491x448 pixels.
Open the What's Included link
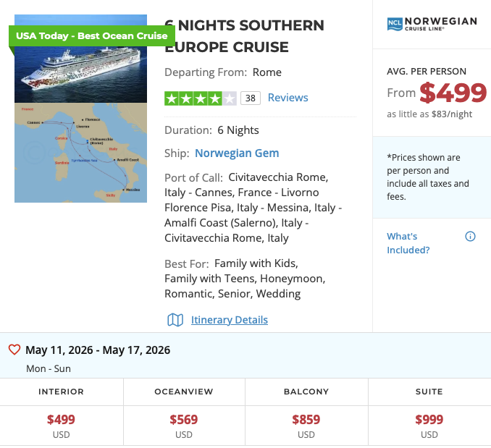(408, 243)
